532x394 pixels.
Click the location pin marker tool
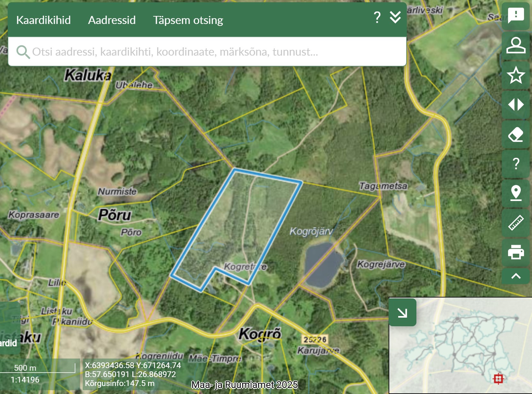[516, 193]
